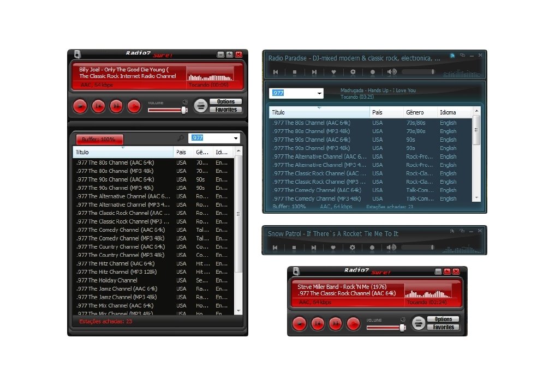Click the record icon in the Snow Patrol player

click(x=372, y=247)
